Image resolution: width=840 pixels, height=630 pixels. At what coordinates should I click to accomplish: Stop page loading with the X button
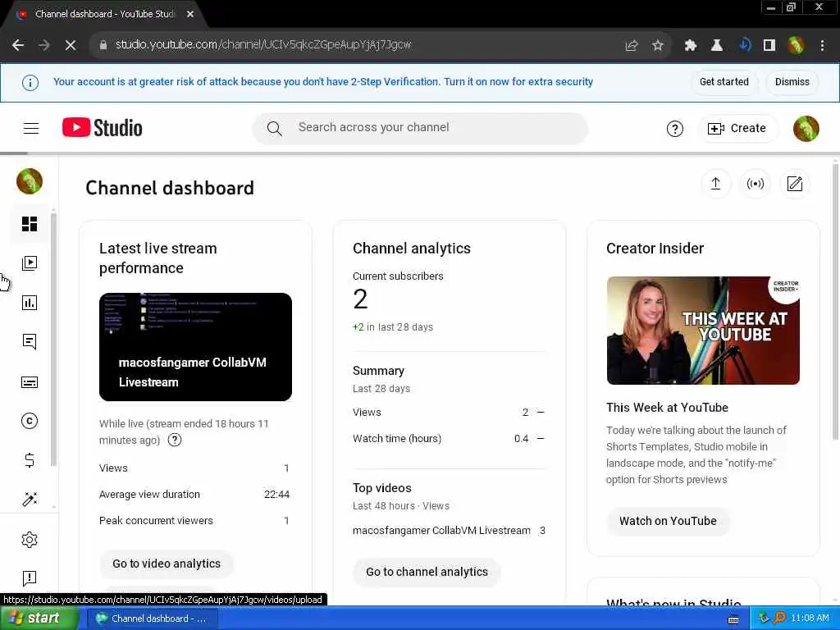[71, 46]
